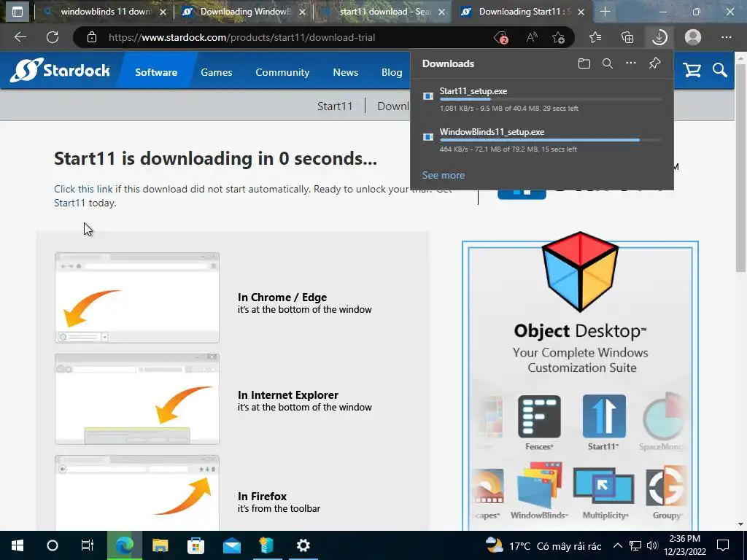Switch to the 'windowblinds 11 download' tab
The height and width of the screenshot is (560, 747).
pyautogui.click(x=105, y=12)
